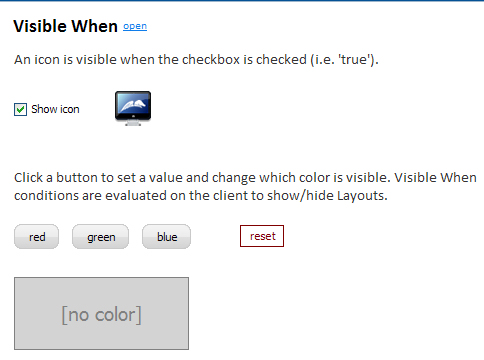
Task: Click the 'Visible When' heading
Action: (66, 26)
